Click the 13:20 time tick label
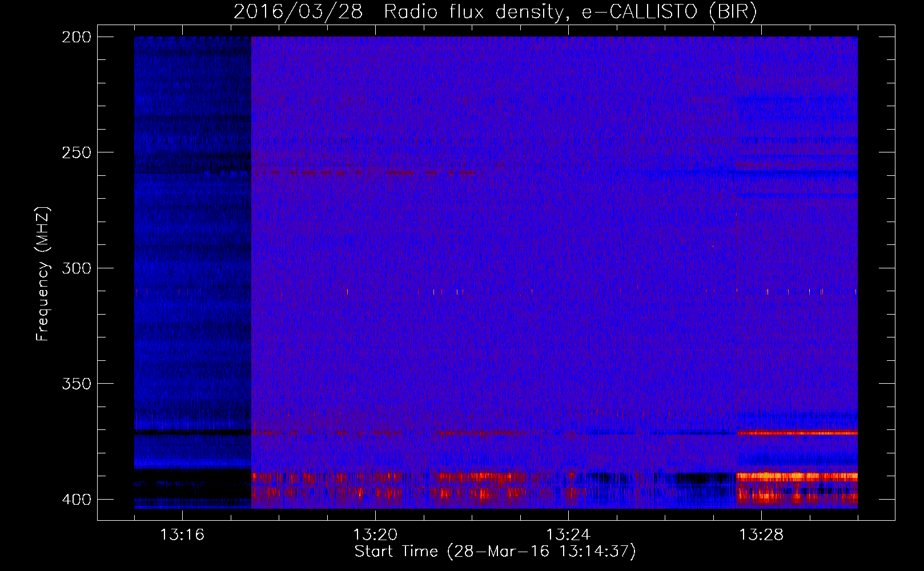Image resolution: width=924 pixels, height=571 pixels. coord(375,534)
